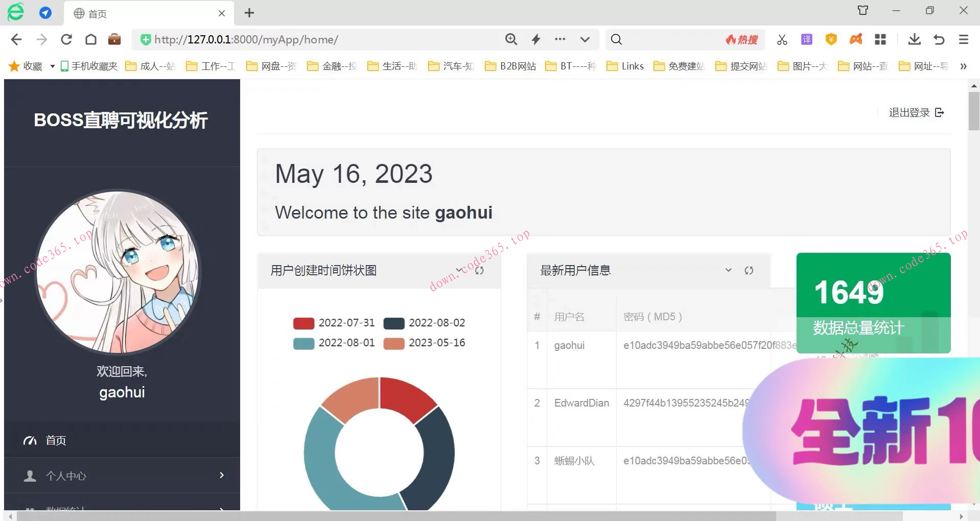
Task: Click the 热搜 hot search button
Action: tap(742, 39)
